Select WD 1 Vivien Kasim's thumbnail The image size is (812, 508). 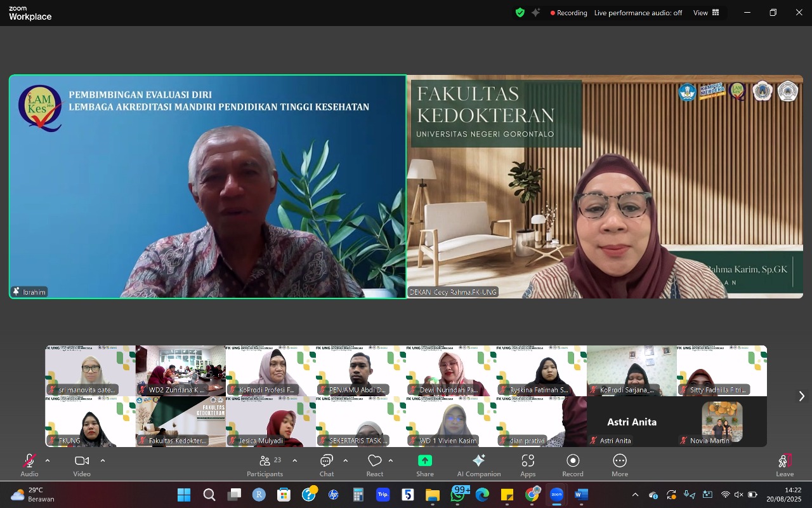point(451,422)
